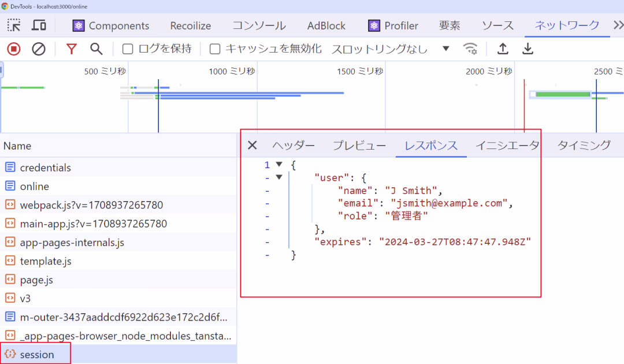This screenshot has height=364, width=624.
Task: Click the app-pages-internals.js script icon
Action: click(x=10, y=242)
